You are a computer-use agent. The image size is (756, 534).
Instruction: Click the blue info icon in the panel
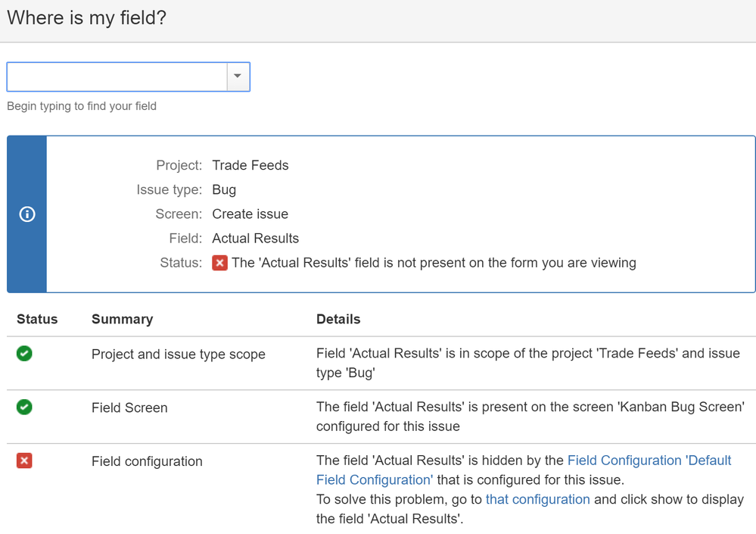[x=27, y=214]
